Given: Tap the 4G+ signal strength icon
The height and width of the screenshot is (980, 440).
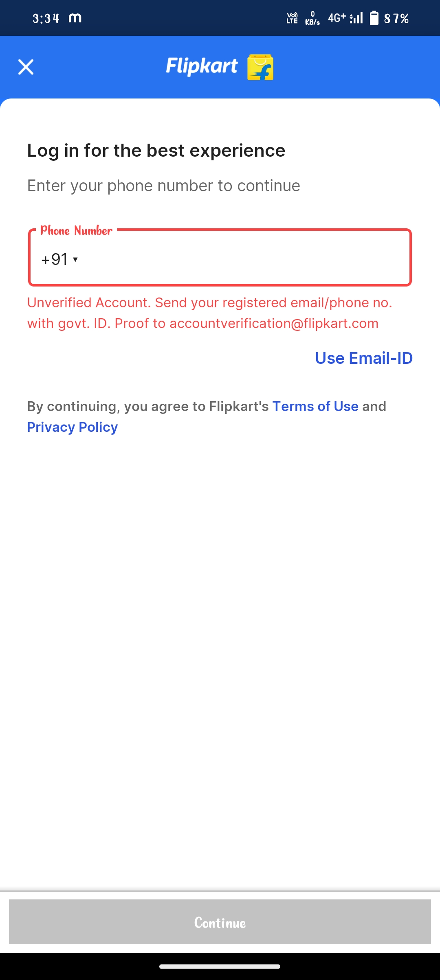Looking at the screenshot, I should click(345, 18).
